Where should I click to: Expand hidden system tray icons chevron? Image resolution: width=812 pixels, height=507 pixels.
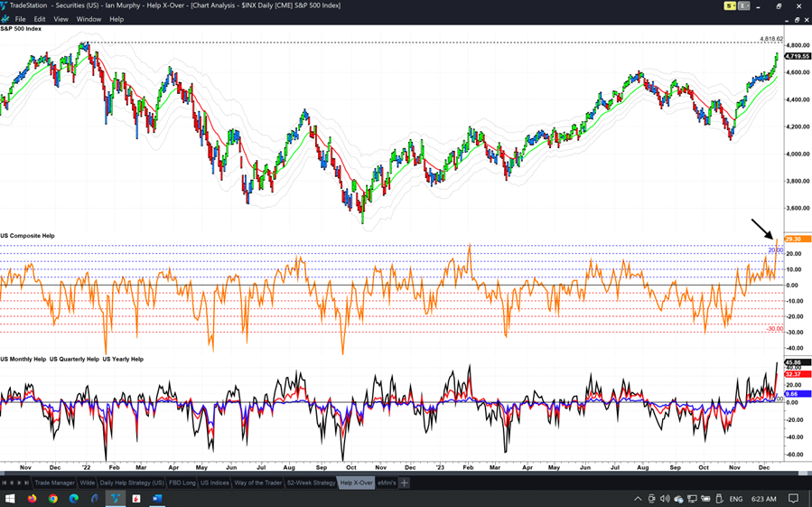638,498
